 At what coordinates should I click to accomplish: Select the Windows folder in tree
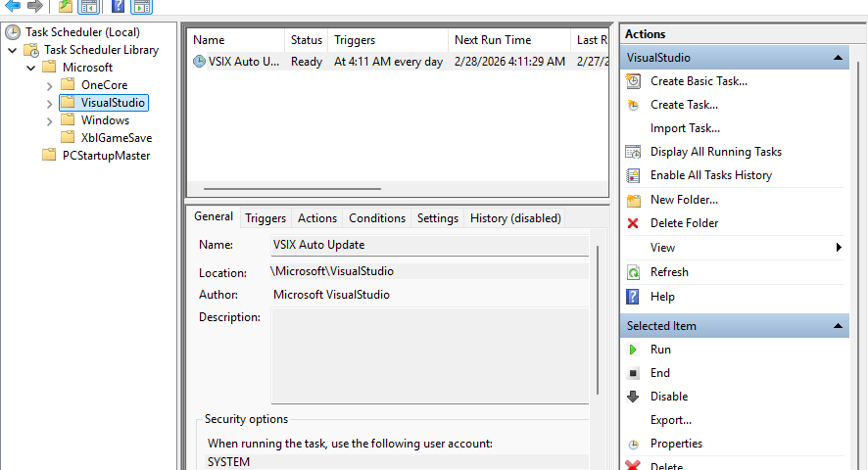[x=105, y=120]
